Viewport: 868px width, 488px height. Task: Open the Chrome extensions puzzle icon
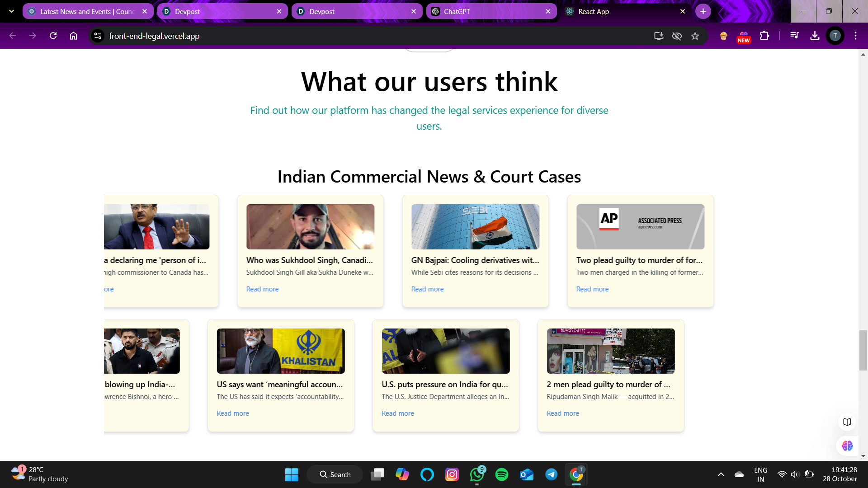pos(764,36)
